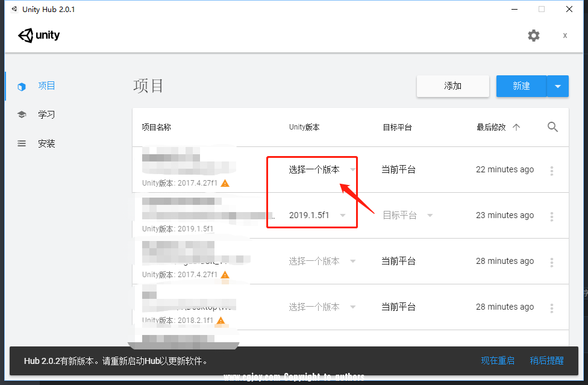Open 选择一个版本 dropdown in third project row
This screenshot has width=588, height=385.
(322, 261)
